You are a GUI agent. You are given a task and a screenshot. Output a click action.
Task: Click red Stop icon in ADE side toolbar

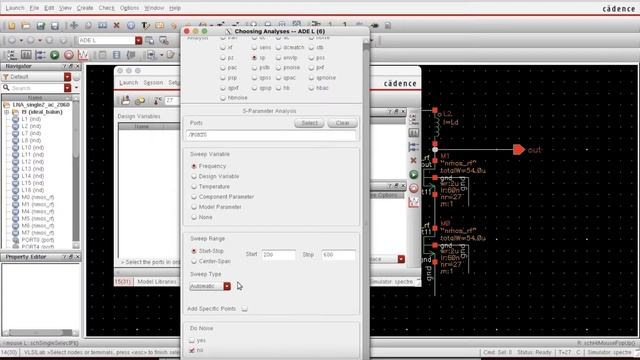tap(413, 188)
